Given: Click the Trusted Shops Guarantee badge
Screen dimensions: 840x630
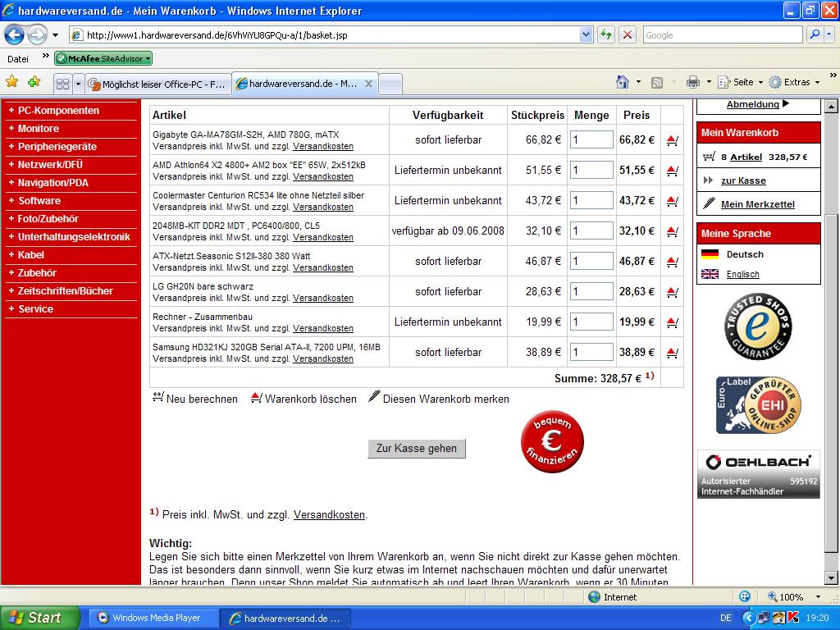Looking at the screenshot, I should tap(758, 326).
